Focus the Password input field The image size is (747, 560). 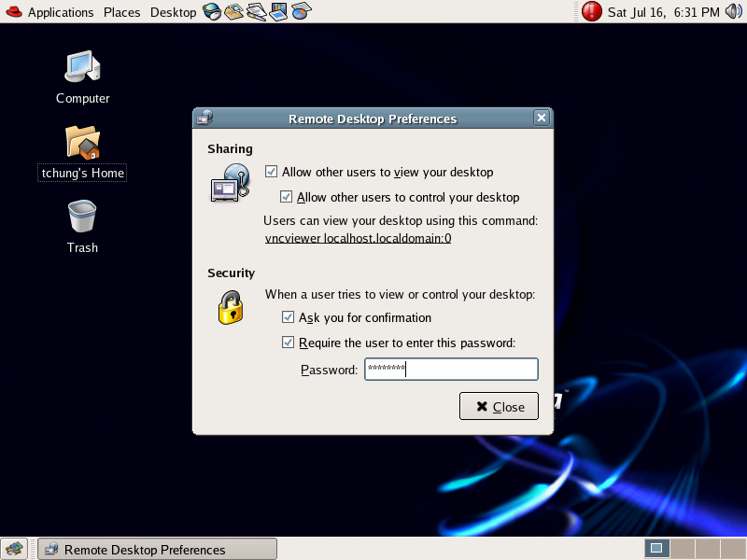pos(451,369)
